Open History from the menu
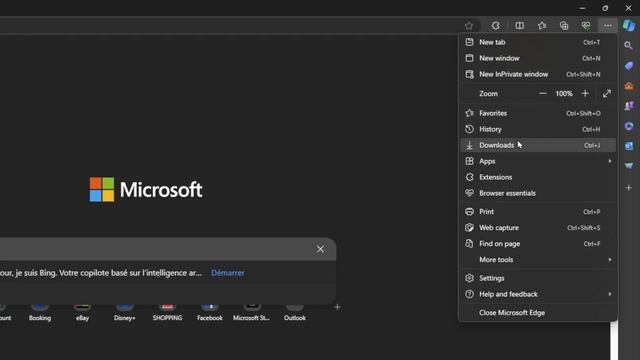This screenshot has width=640, height=360. [538, 129]
